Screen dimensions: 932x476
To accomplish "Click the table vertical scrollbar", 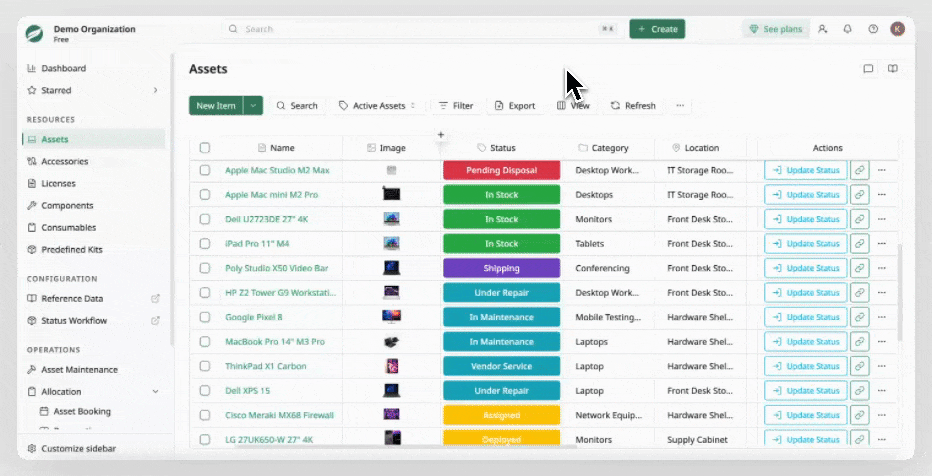I will (x=901, y=291).
